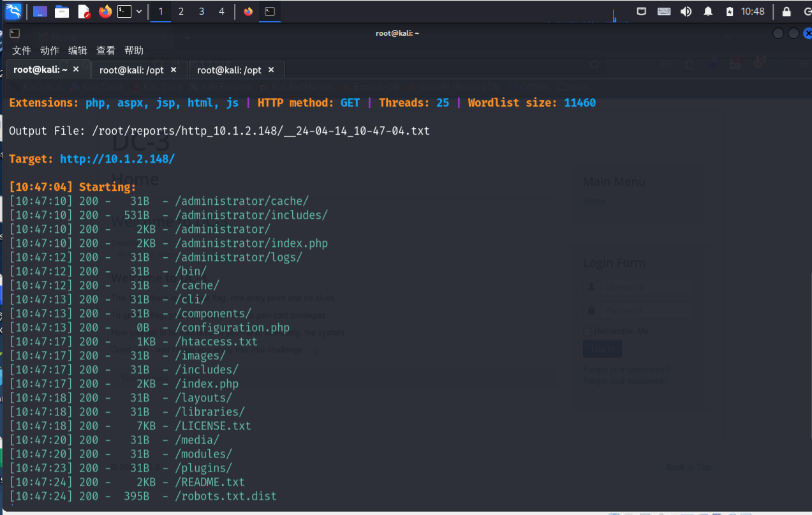Viewport: 812px width, 515px height.
Task: Lock the screen with the padlock icon
Action: 786,11
